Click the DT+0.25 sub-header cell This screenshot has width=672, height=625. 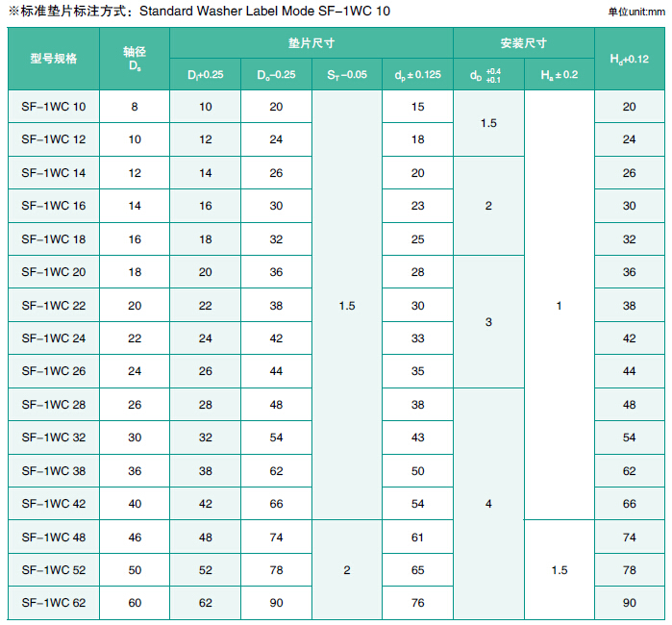[x=205, y=75]
